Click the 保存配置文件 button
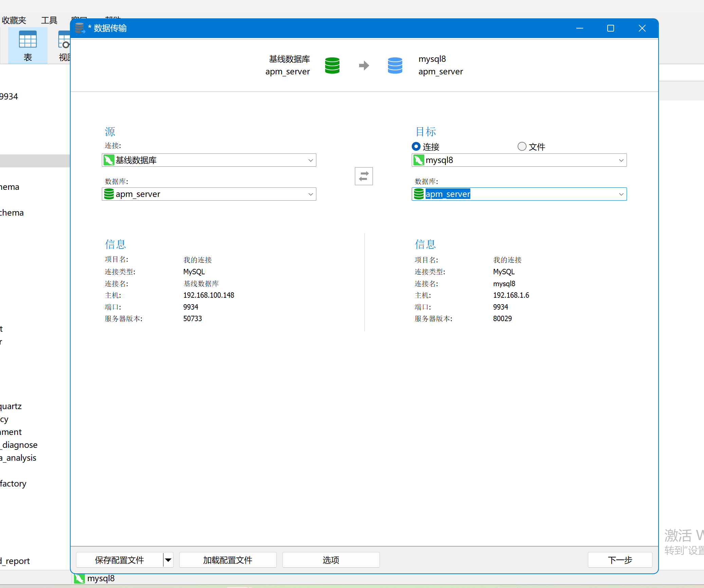Image resolution: width=704 pixels, height=588 pixels. (x=119, y=560)
